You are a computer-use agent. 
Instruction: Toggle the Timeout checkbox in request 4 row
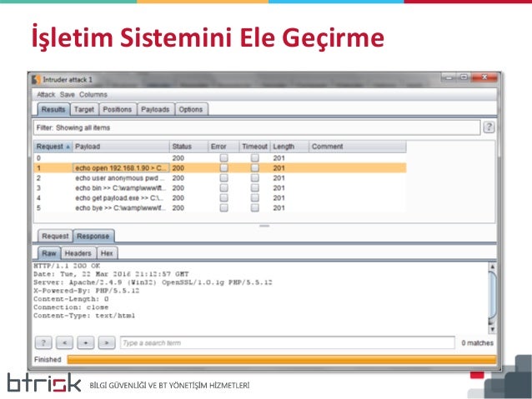coord(255,198)
